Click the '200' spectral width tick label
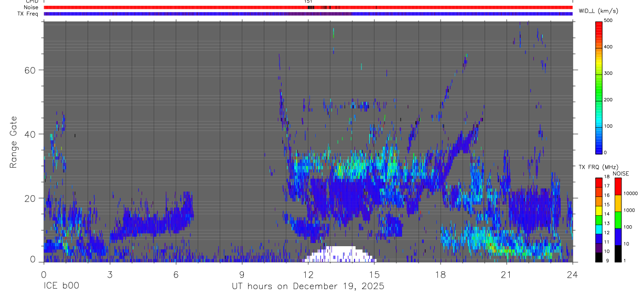The width and height of the screenshot is (644, 297). pos(608,100)
